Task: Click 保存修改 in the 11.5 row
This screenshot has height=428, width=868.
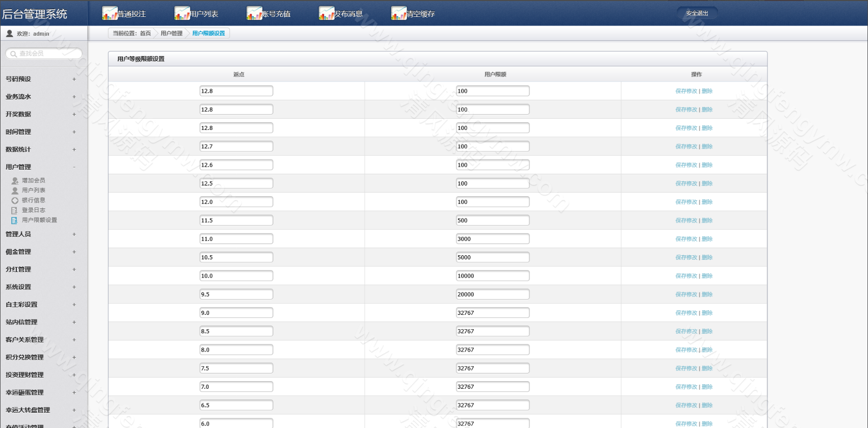Action: [686, 220]
